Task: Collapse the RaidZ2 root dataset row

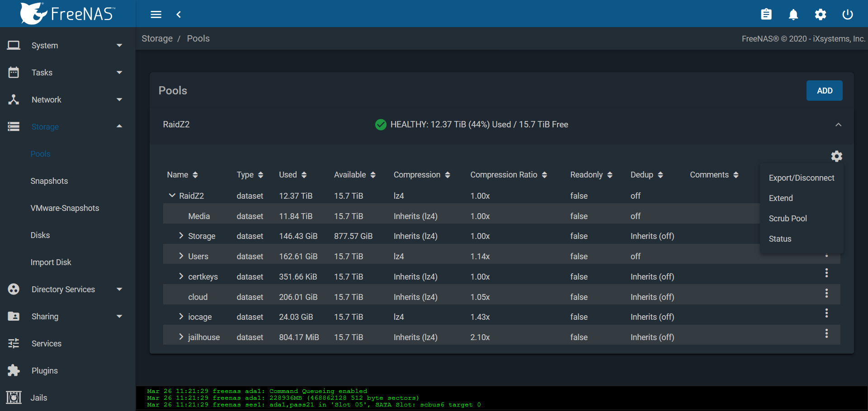Action: point(172,195)
